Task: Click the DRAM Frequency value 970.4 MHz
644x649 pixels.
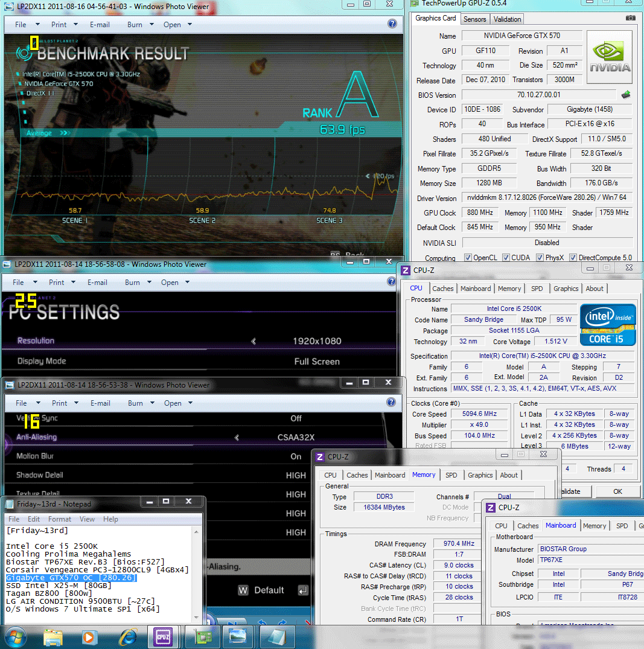Action: coord(458,543)
